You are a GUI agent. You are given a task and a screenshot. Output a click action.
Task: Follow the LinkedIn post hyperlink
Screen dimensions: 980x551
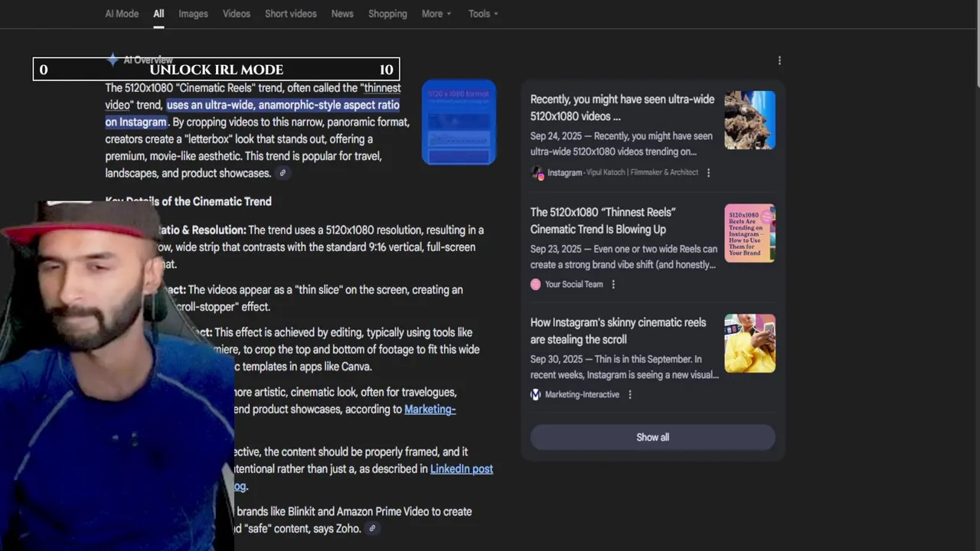(462, 469)
